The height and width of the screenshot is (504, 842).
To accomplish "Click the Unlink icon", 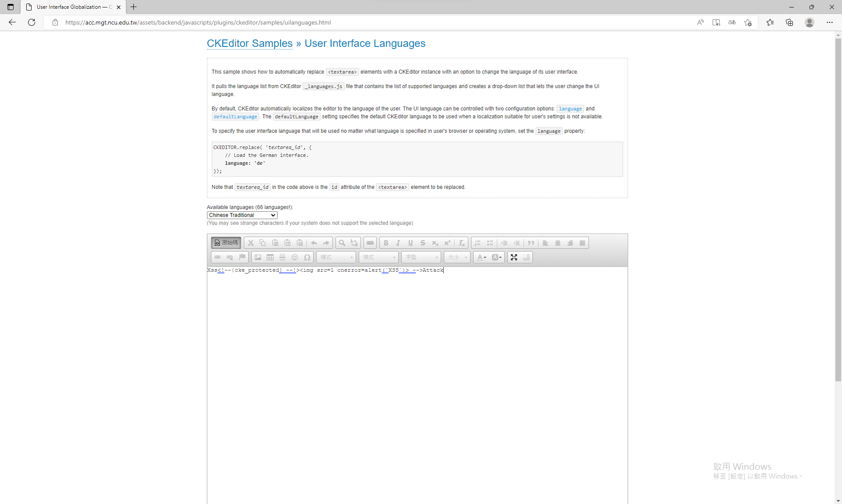I will [230, 257].
